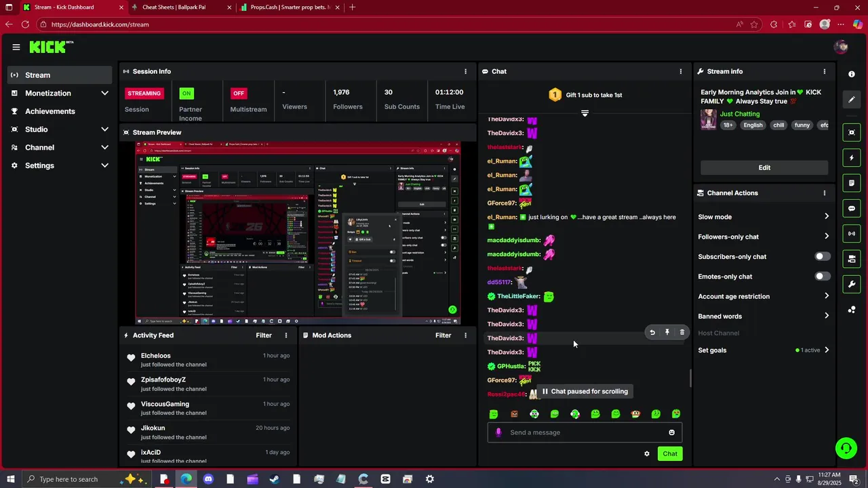Click the lightning bolt icon in right sidebar
The width and height of the screenshot is (868, 488).
point(852,158)
